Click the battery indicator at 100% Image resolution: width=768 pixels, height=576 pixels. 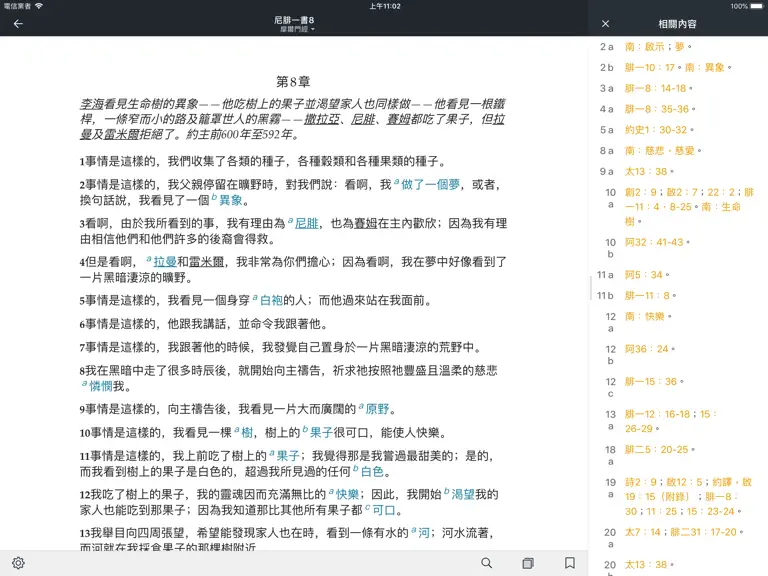[757, 6]
